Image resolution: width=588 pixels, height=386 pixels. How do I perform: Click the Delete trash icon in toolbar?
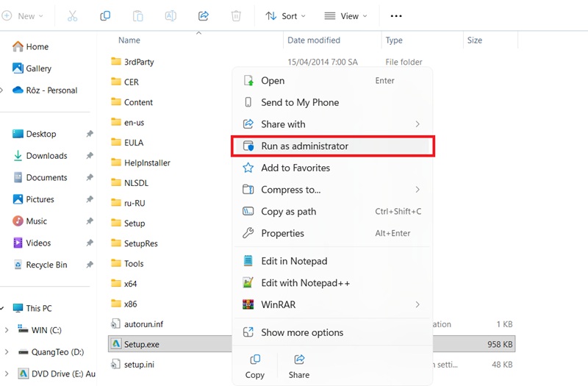pos(236,15)
